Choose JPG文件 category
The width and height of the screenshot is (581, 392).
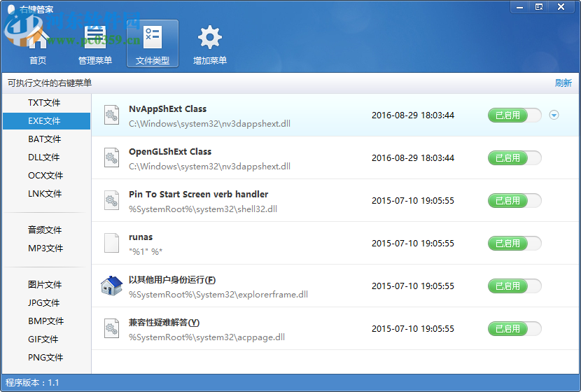coord(46,302)
